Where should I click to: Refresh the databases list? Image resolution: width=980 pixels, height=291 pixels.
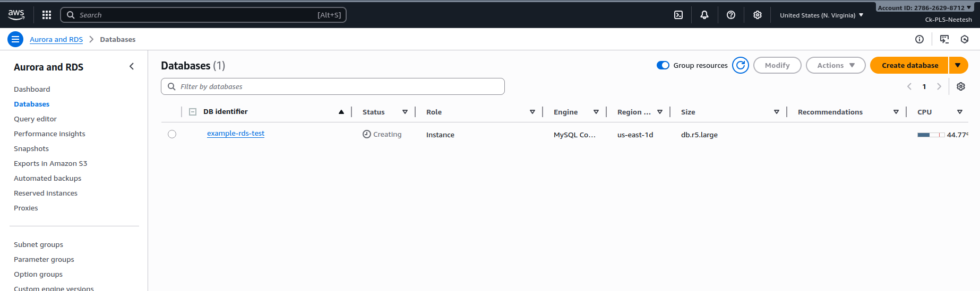click(741, 65)
